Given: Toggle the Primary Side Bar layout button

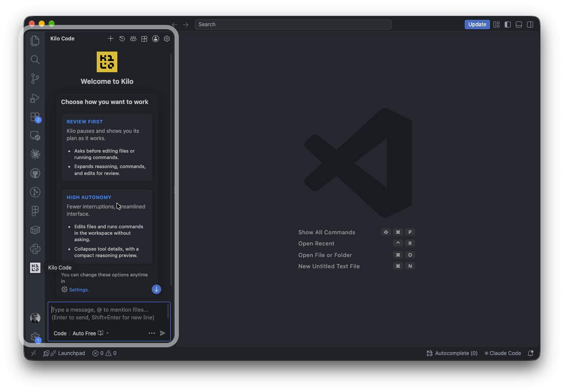Looking at the screenshot, I should 508,24.
